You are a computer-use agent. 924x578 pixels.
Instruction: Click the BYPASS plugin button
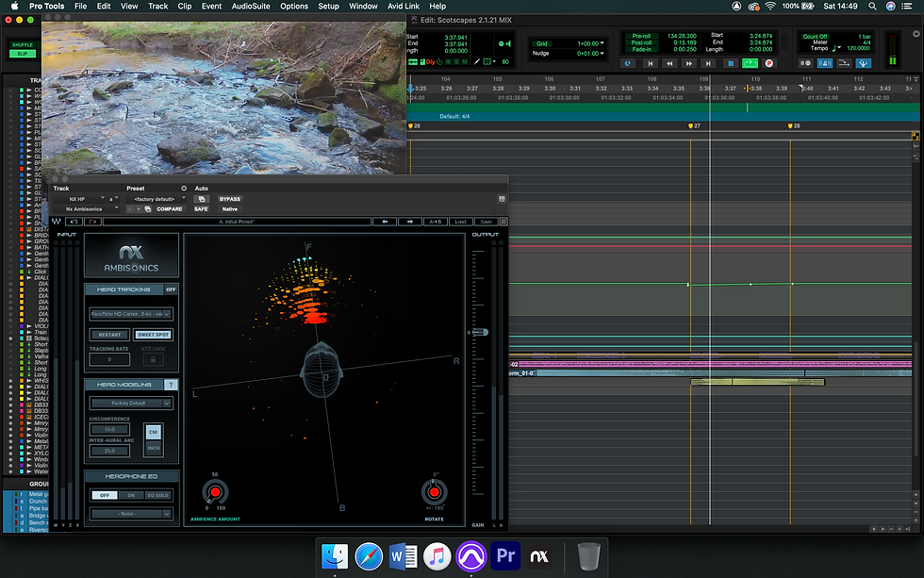[230, 199]
